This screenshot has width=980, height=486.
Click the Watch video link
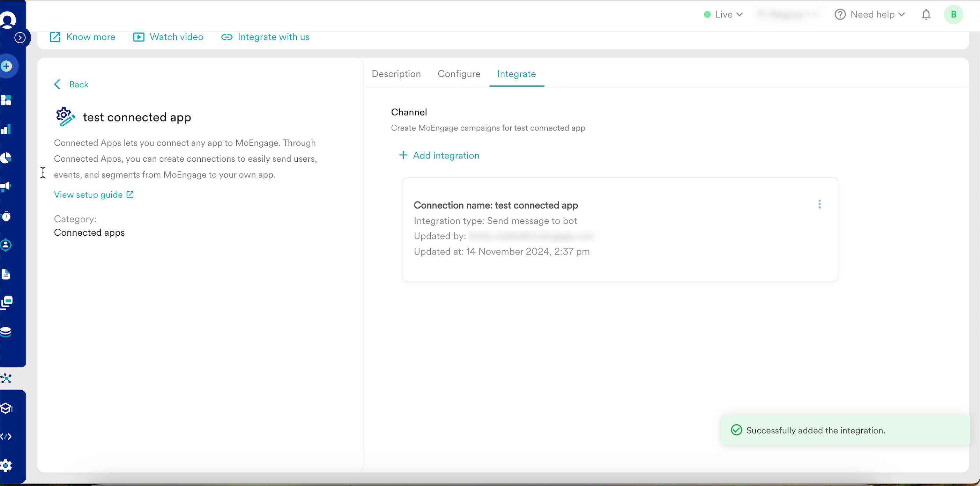(x=168, y=37)
